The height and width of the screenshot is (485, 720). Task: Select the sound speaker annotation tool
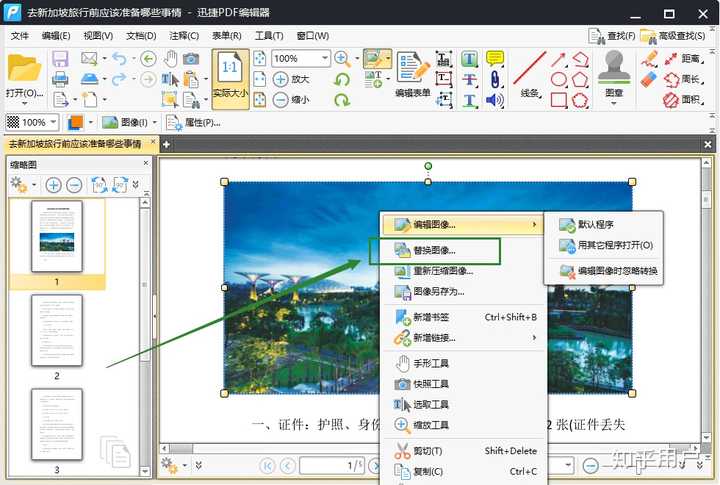(x=495, y=100)
